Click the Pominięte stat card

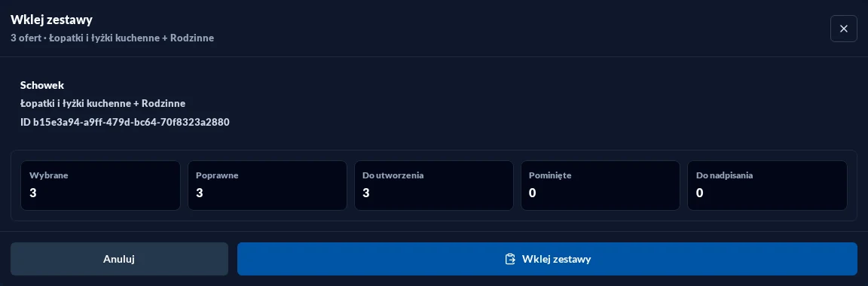coord(601,185)
